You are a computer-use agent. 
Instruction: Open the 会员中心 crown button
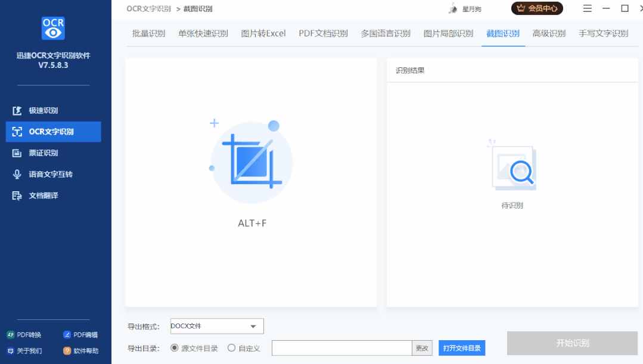537,9
